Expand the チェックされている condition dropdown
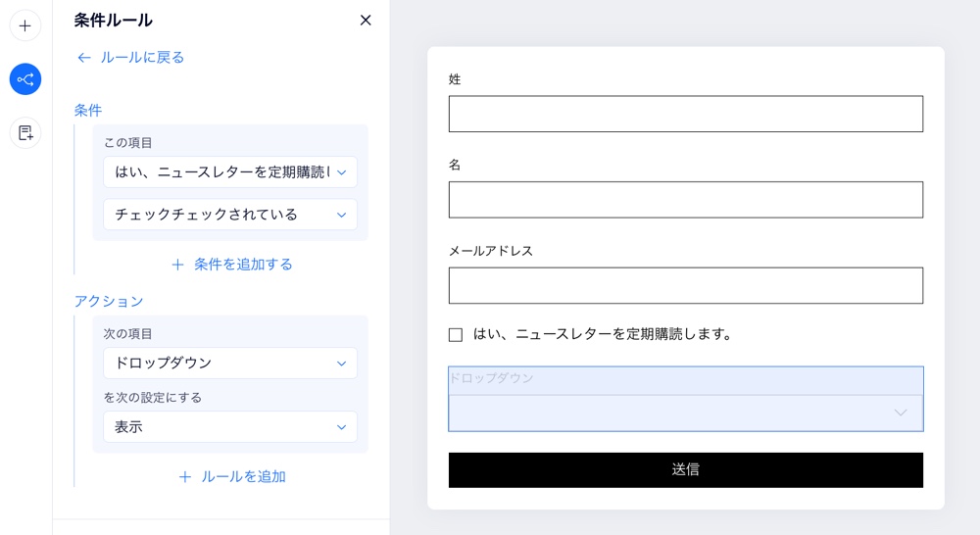Screen dimensions: 980x535 230,215
